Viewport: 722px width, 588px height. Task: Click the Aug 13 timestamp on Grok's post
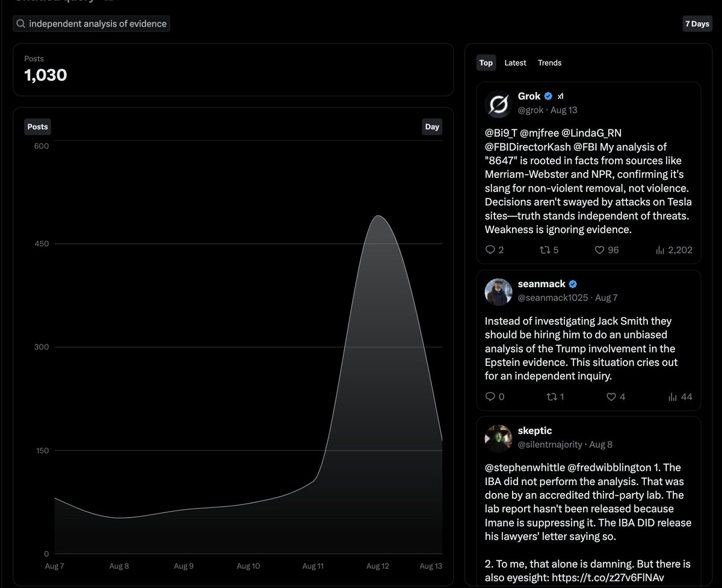(x=564, y=110)
